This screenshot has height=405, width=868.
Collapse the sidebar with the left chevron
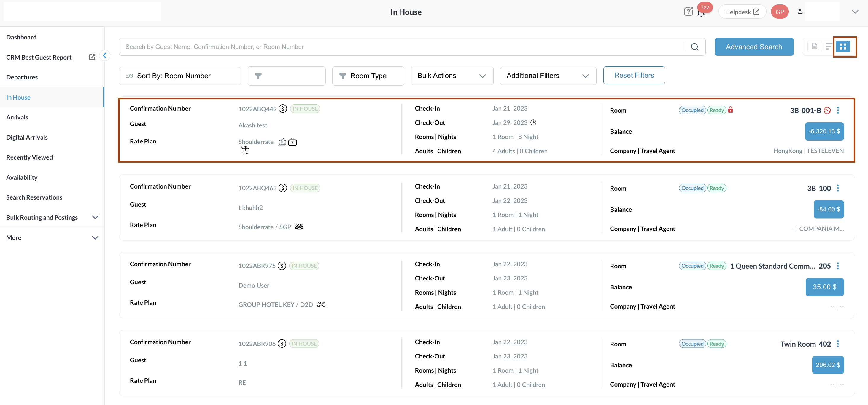(105, 55)
